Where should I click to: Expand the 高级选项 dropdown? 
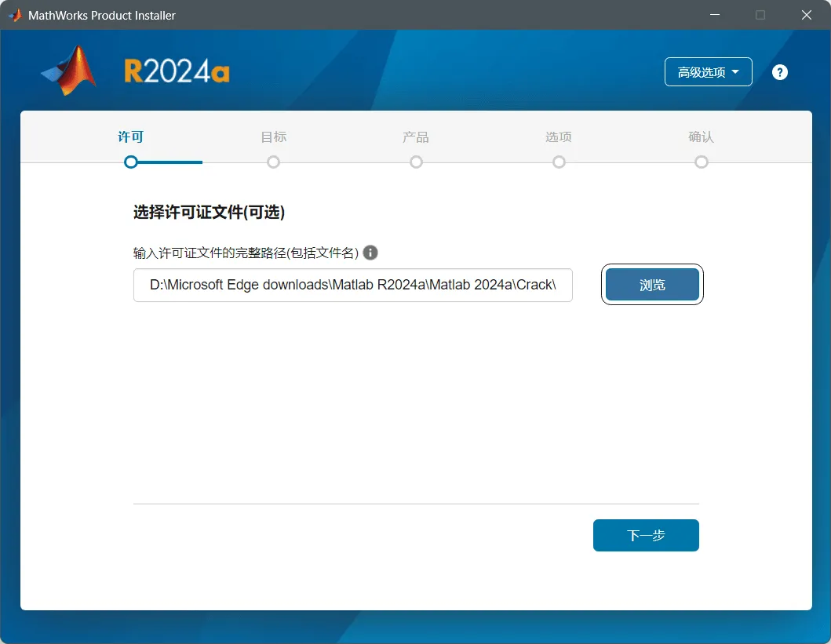[x=708, y=72]
